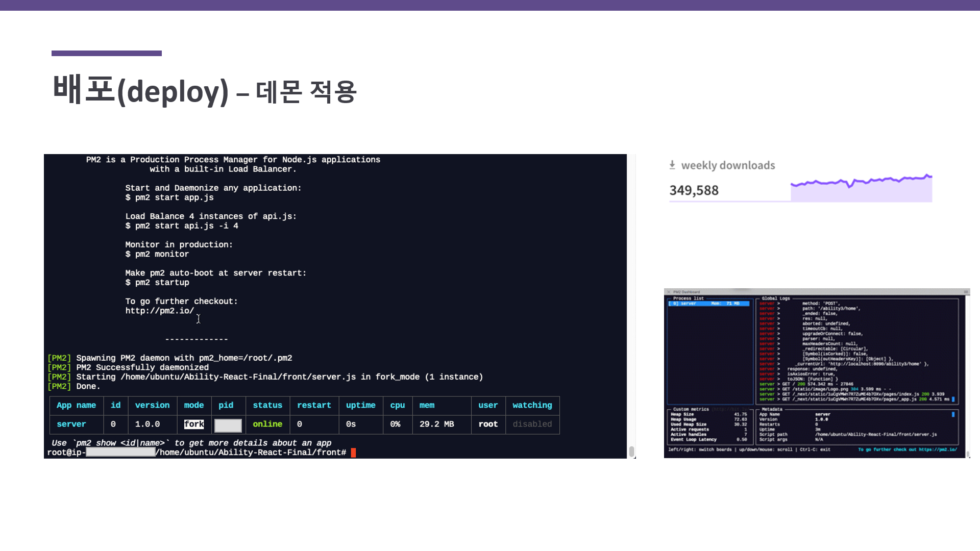Click the 349,588 downloads count
980x551 pixels.
tap(694, 190)
